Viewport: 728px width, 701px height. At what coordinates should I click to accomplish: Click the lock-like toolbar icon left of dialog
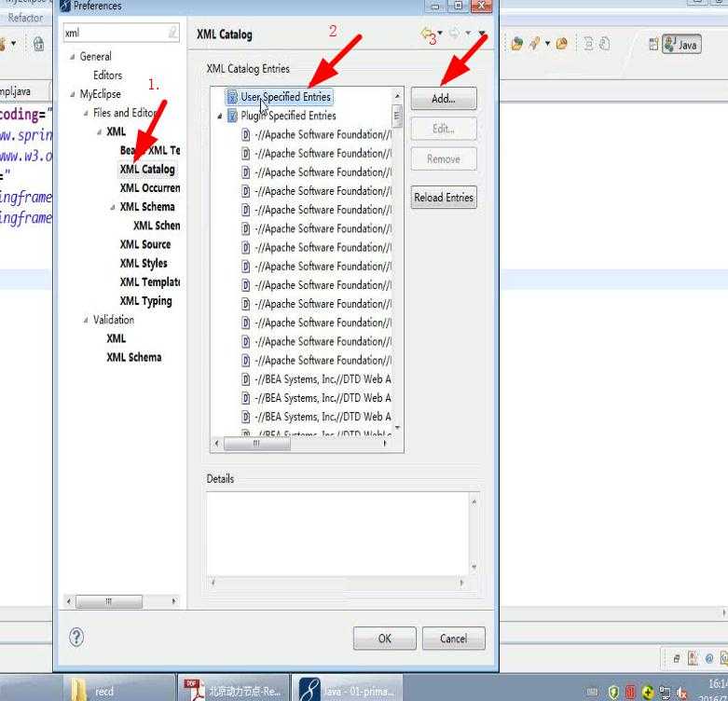(x=38, y=44)
